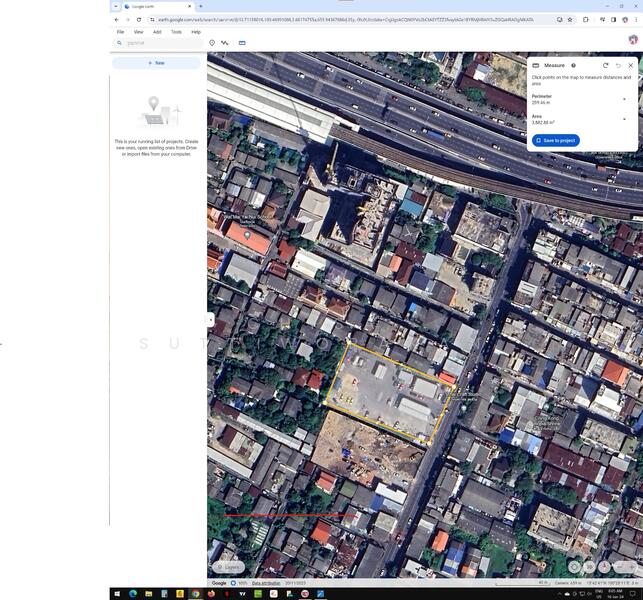
Task: Restart the measurement with redo arrow icon
Action: [605, 65]
